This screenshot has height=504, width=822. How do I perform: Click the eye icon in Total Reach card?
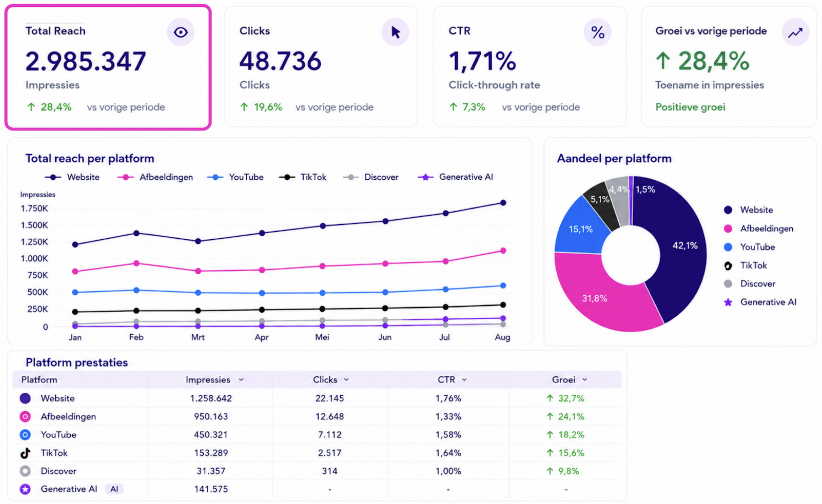click(180, 32)
